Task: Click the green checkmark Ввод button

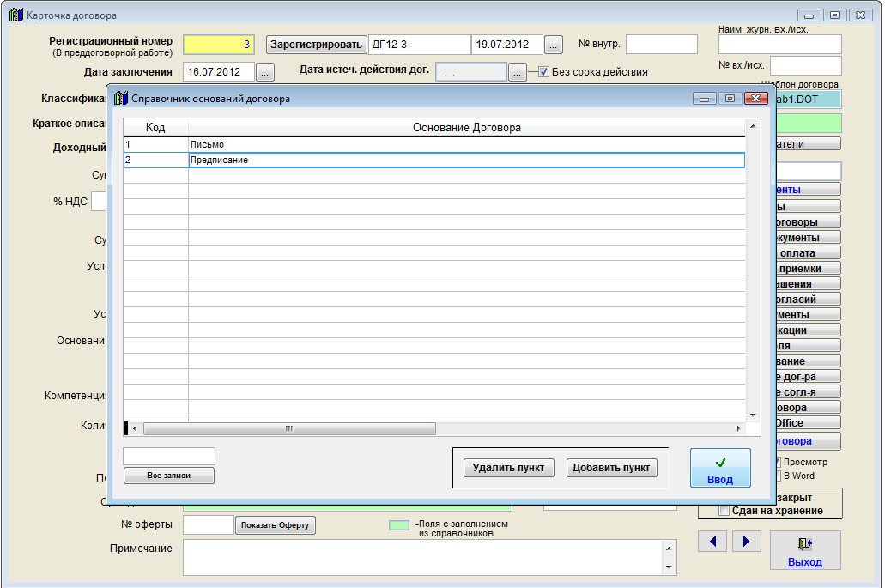Action: pyautogui.click(x=719, y=468)
